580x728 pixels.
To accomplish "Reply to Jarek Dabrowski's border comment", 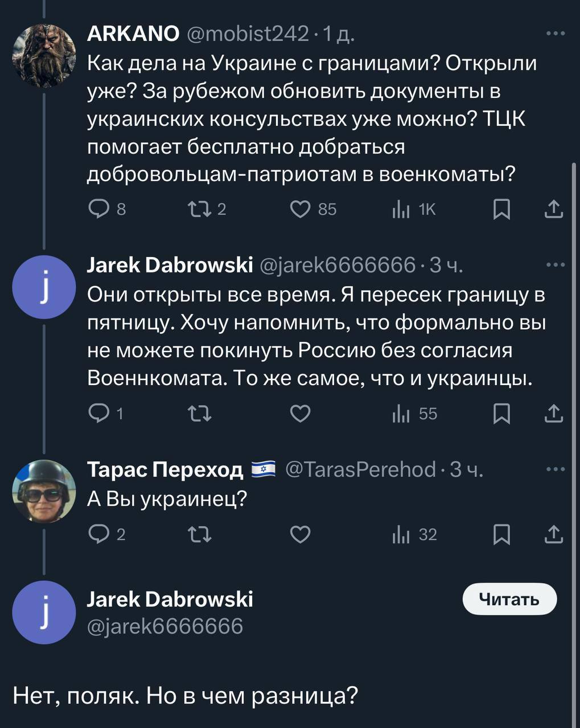I will point(98,414).
